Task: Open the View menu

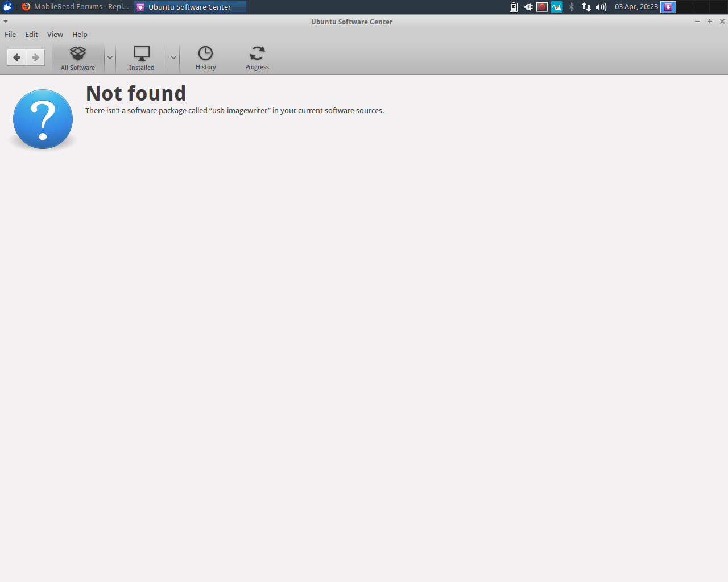Action: click(x=55, y=34)
